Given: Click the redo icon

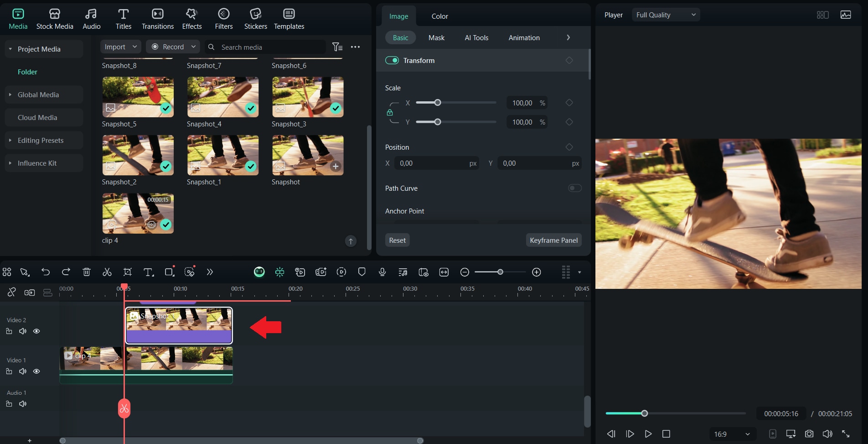Looking at the screenshot, I should click(x=66, y=272).
